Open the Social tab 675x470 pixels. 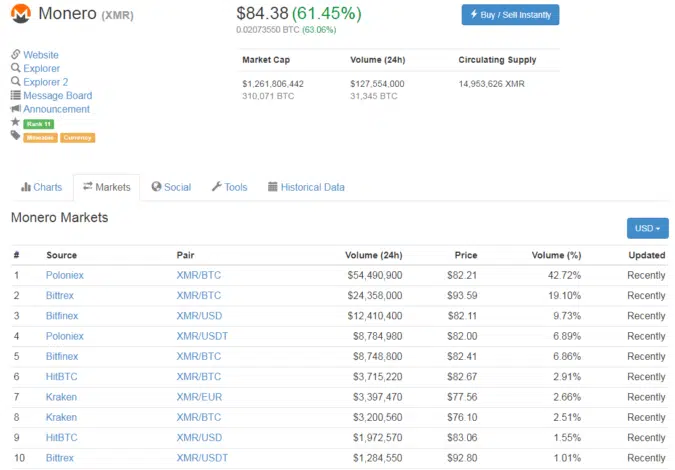click(171, 187)
